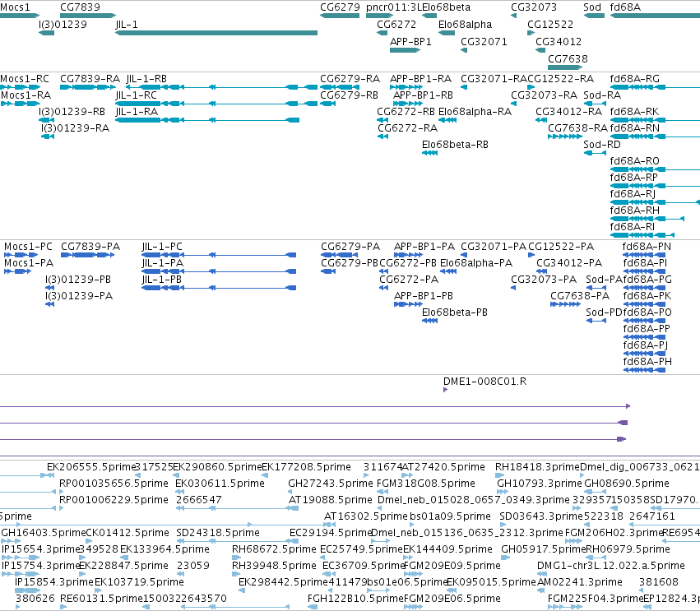Select protein APP-BP1-PB
The image size is (700, 611).
(408, 304)
